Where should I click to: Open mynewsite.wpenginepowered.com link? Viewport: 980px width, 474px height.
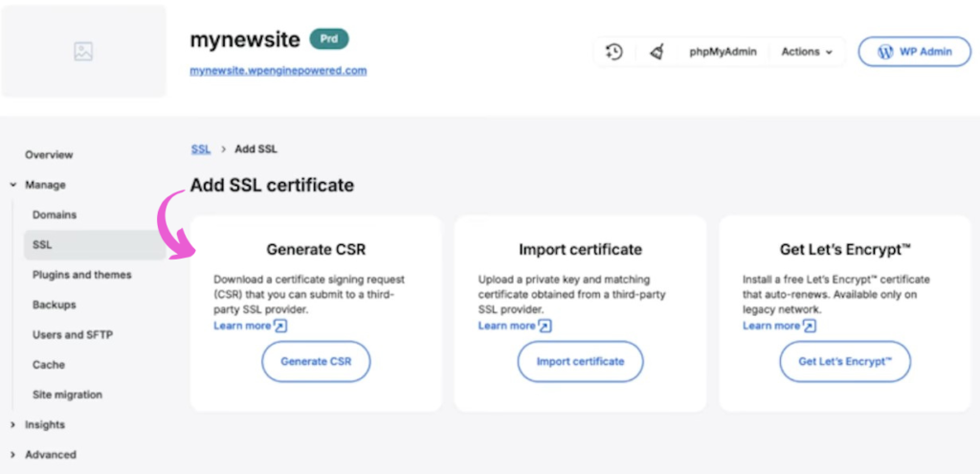pyautogui.click(x=278, y=71)
